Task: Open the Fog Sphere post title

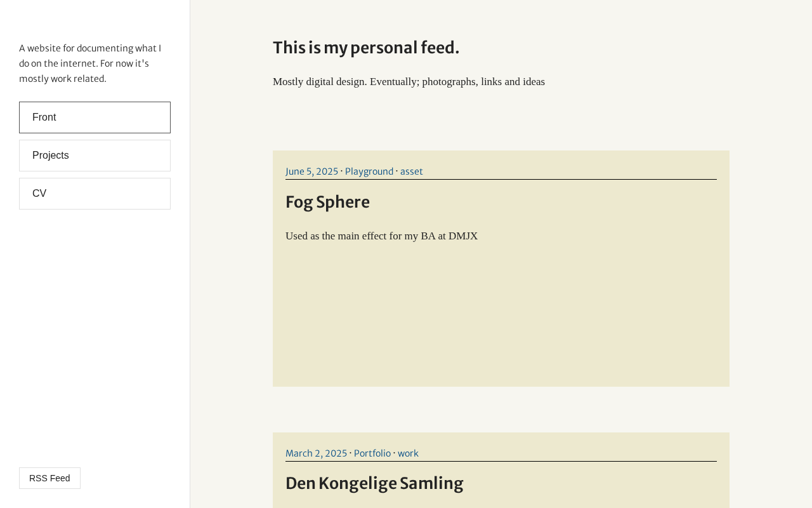Action: [x=327, y=202]
